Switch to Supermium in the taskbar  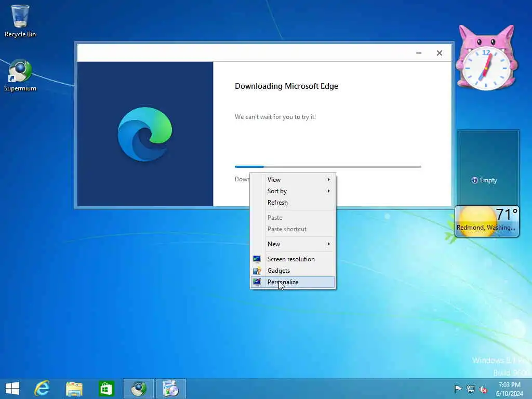(138, 389)
